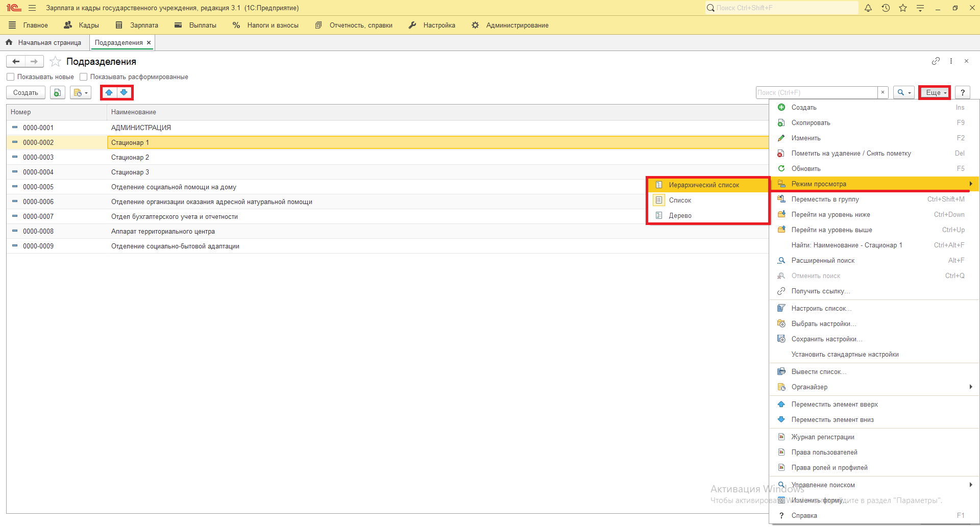Image resolution: width=980 pixels, height=527 pixels.
Task: Choose Переместить в группу
Action: pyautogui.click(x=874, y=199)
